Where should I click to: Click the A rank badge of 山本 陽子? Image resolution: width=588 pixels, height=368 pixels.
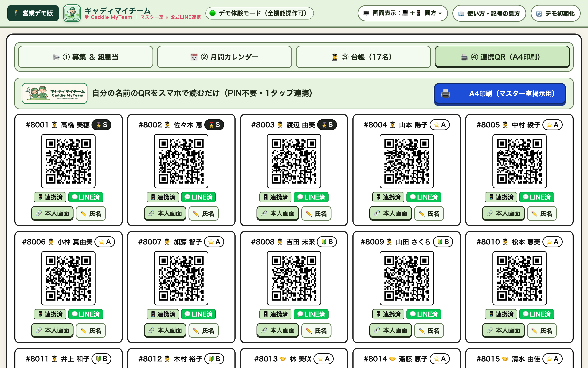point(440,125)
